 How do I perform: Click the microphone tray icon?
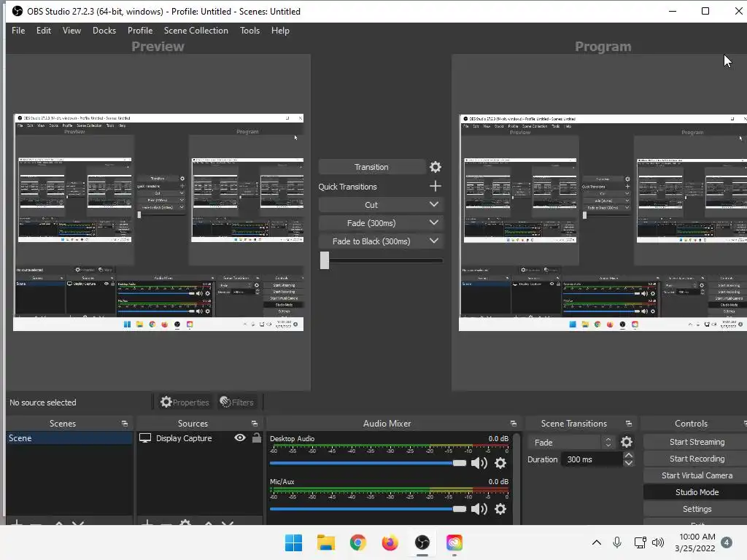617,542
